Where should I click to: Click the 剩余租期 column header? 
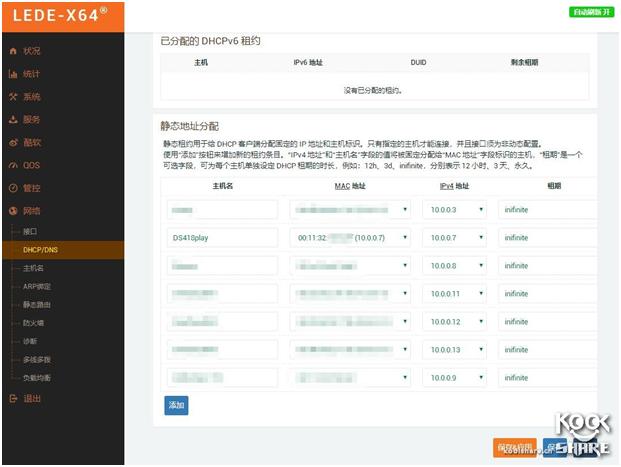tap(524, 63)
